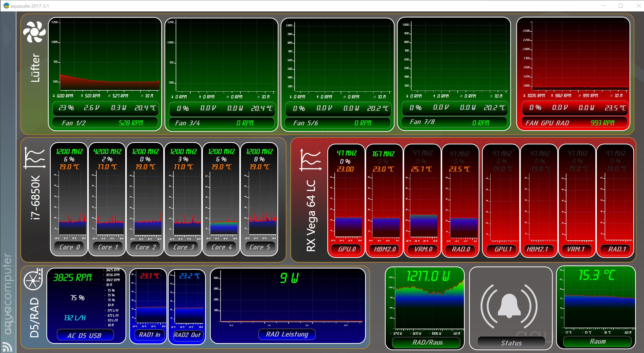Click the Raum temperature label

click(597, 341)
